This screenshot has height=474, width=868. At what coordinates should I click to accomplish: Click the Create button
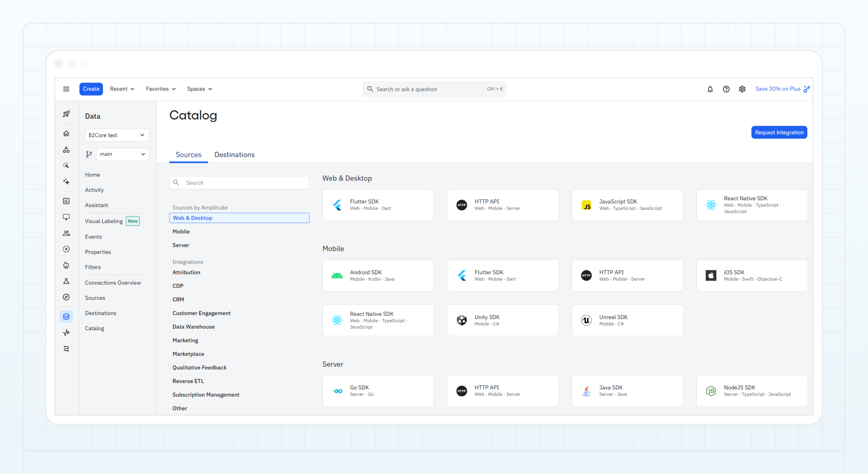pyautogui.click(x=91, y=89)
